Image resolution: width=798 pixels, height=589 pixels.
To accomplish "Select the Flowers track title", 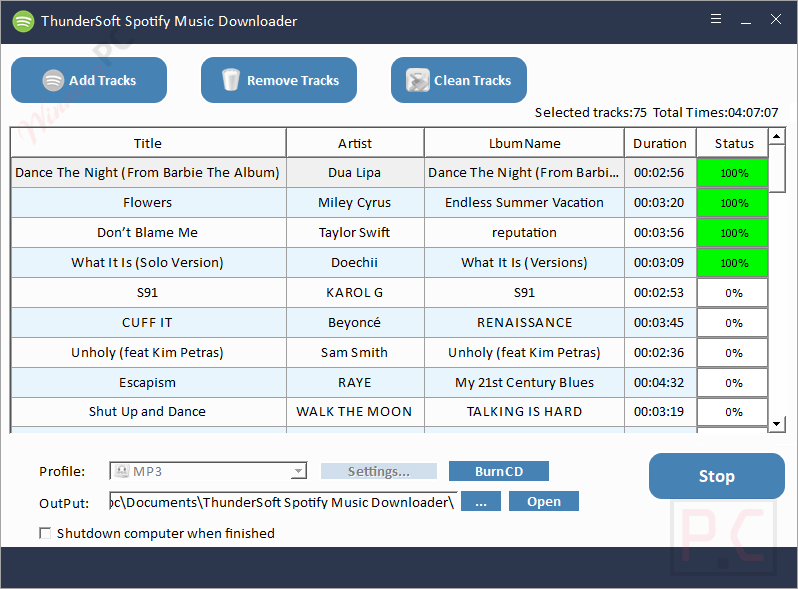I will [148, 203].
